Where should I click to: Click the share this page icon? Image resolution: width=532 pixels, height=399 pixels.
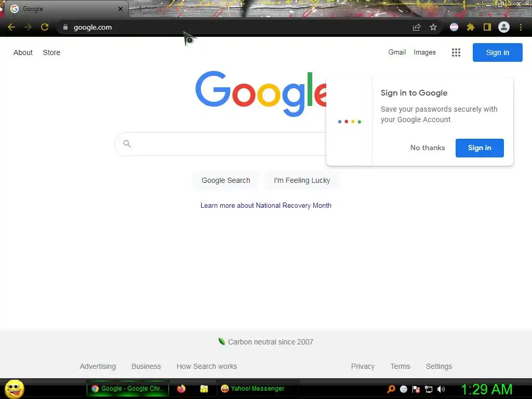417,27
